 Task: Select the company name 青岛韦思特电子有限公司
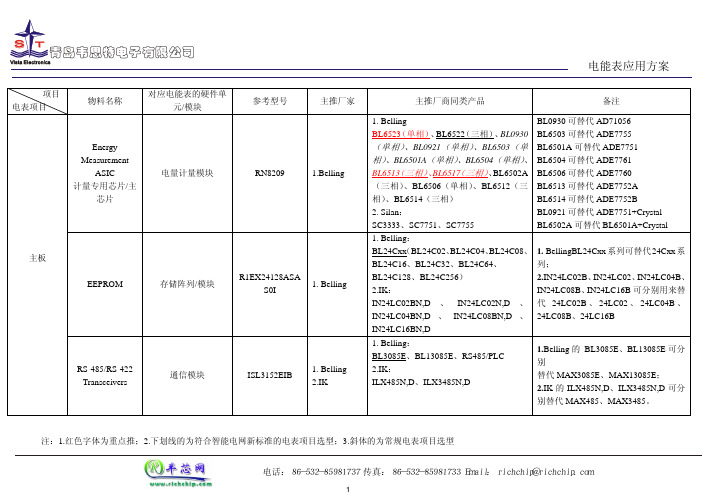122,52
